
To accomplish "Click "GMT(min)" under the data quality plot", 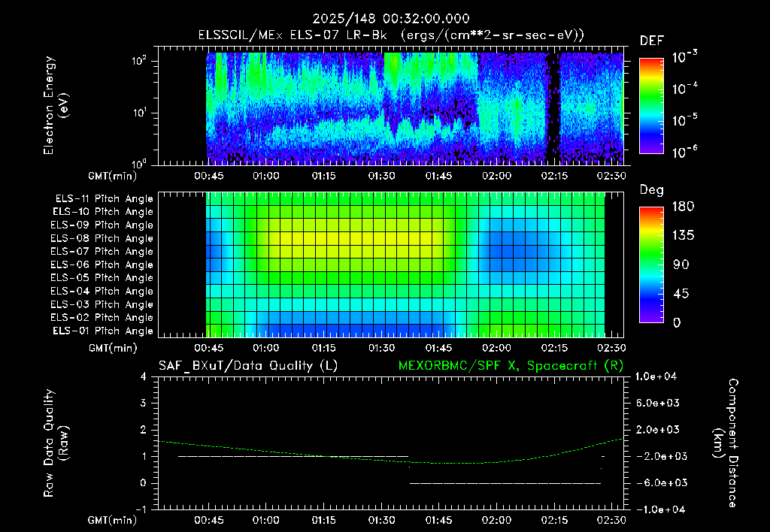I will pyautogui.click(x=113, y=520).
